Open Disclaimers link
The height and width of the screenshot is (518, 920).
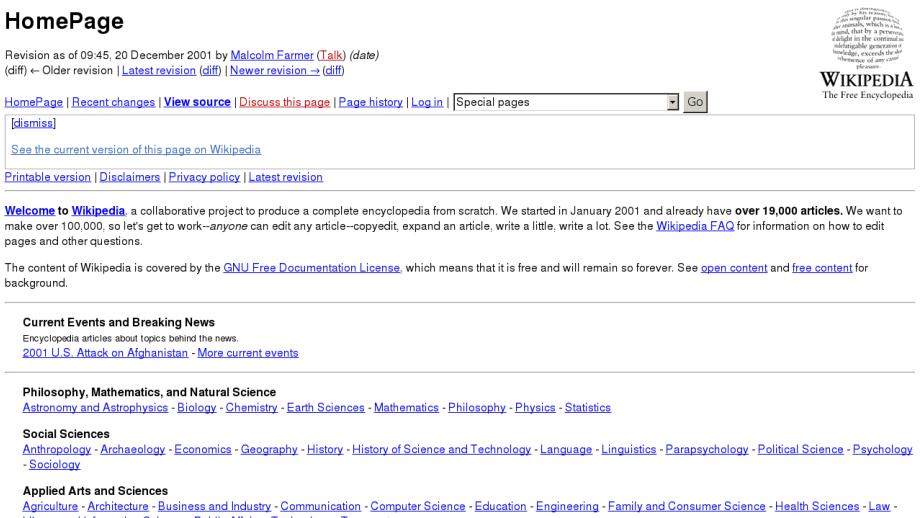[130, 177]
